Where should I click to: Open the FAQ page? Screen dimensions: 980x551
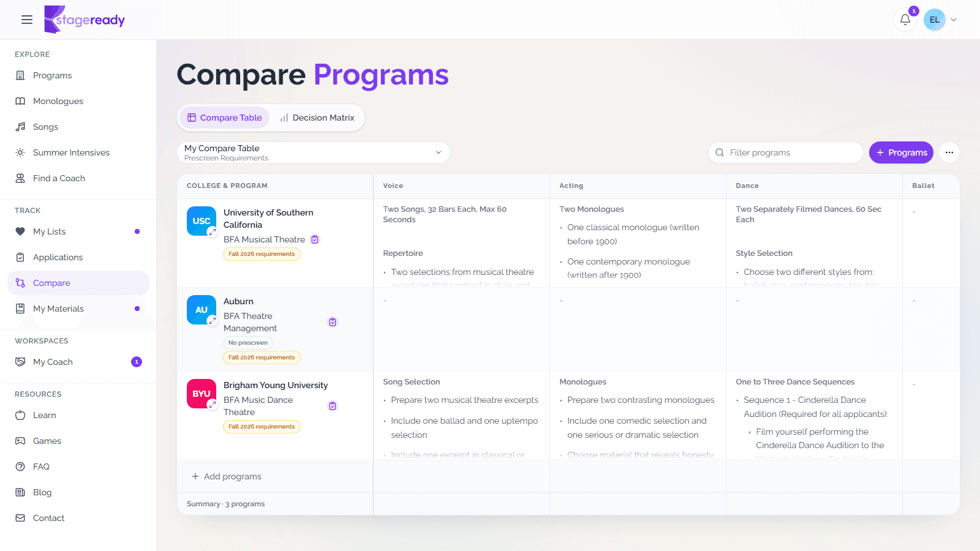pos(78,467)
